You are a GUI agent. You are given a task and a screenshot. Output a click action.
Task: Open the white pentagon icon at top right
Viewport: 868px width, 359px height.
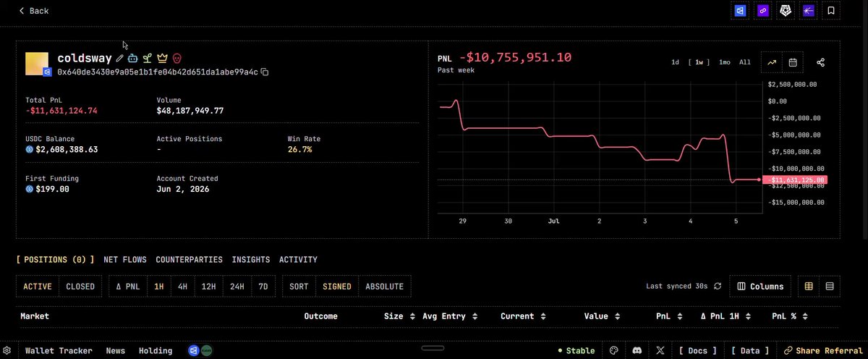tap(786, 11)
